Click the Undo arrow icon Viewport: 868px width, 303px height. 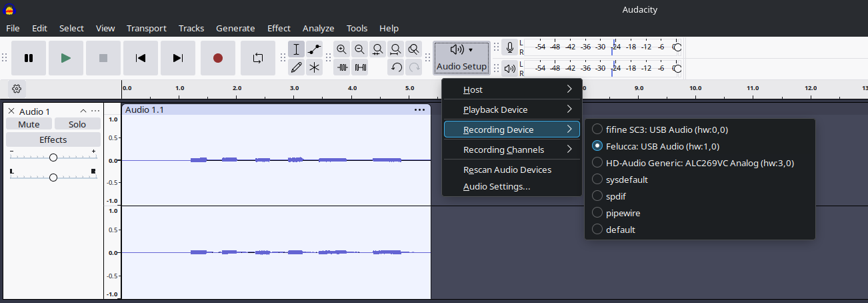pyautogui.click(x=396, y=67)
